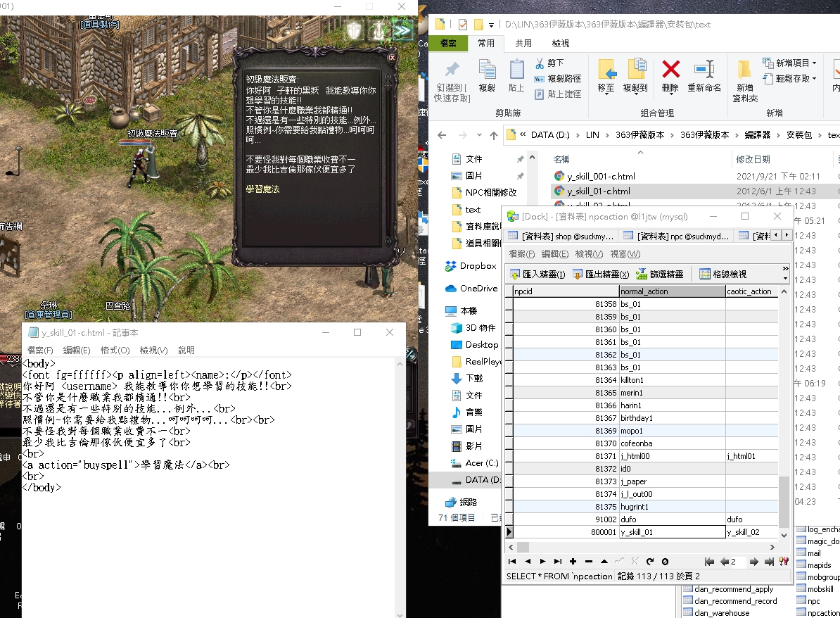Viewport: 840px width, 618px height.
Task: Go to previous page of npcaction records
Action: 725,562
